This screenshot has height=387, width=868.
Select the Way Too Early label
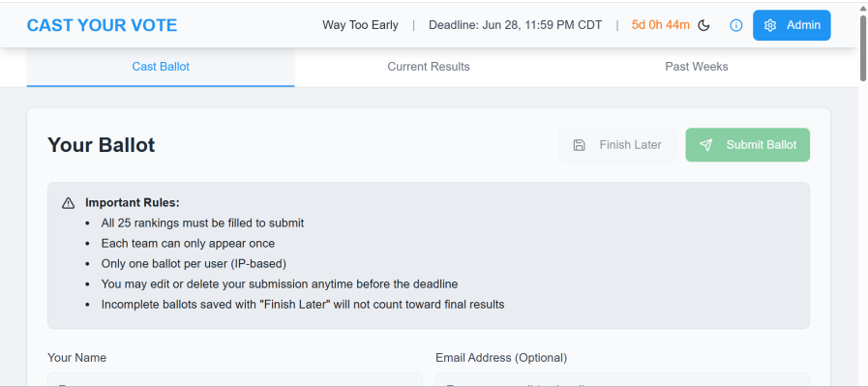click(x=360, y=25)
